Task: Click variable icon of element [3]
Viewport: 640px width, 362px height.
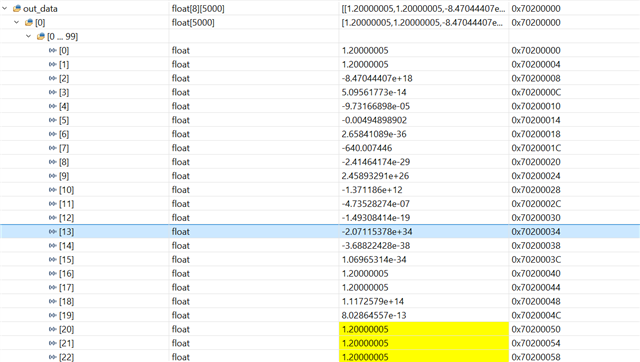Action: [x=52, y=92]
